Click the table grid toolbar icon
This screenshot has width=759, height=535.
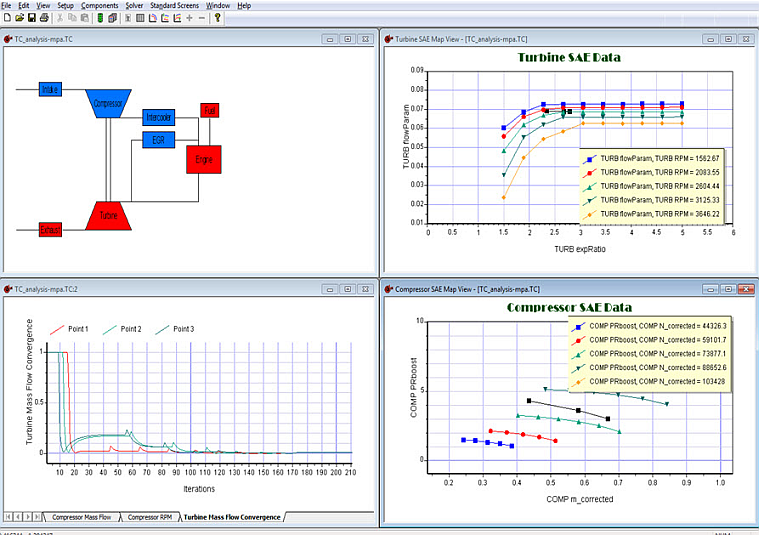140,18
